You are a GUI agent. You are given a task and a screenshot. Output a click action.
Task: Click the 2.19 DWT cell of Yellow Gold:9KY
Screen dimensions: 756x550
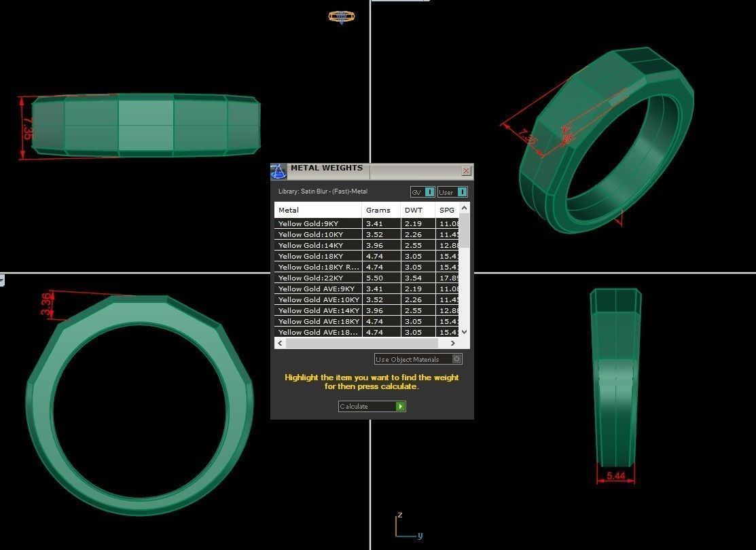tap(418, 223)
